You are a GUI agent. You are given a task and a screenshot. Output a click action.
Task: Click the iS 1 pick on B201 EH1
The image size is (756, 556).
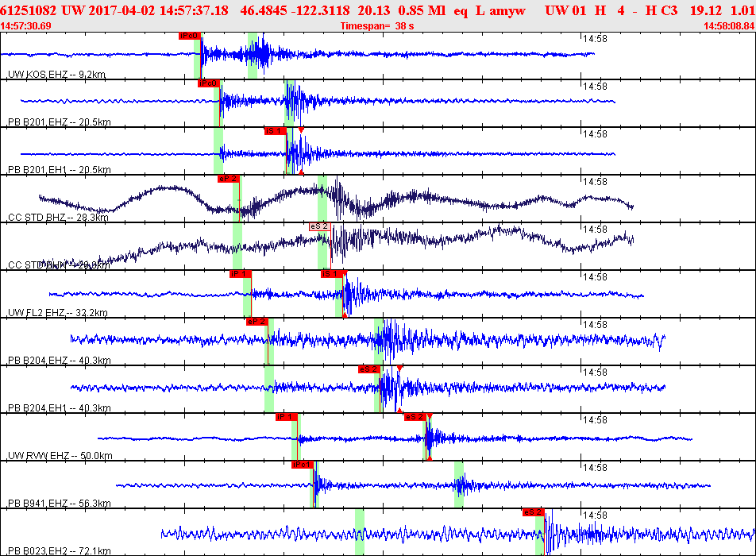275,131
